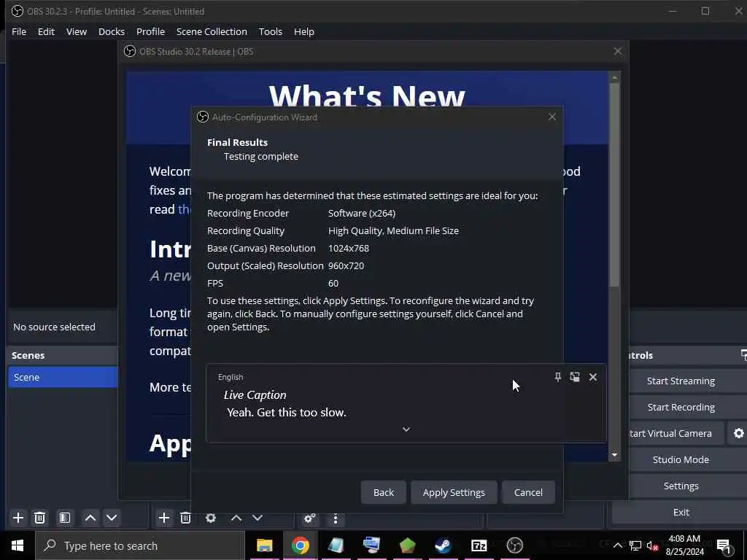Open Windows Start menu
The width and height of the screenshot is (747, 560).
tap(18, 545)
